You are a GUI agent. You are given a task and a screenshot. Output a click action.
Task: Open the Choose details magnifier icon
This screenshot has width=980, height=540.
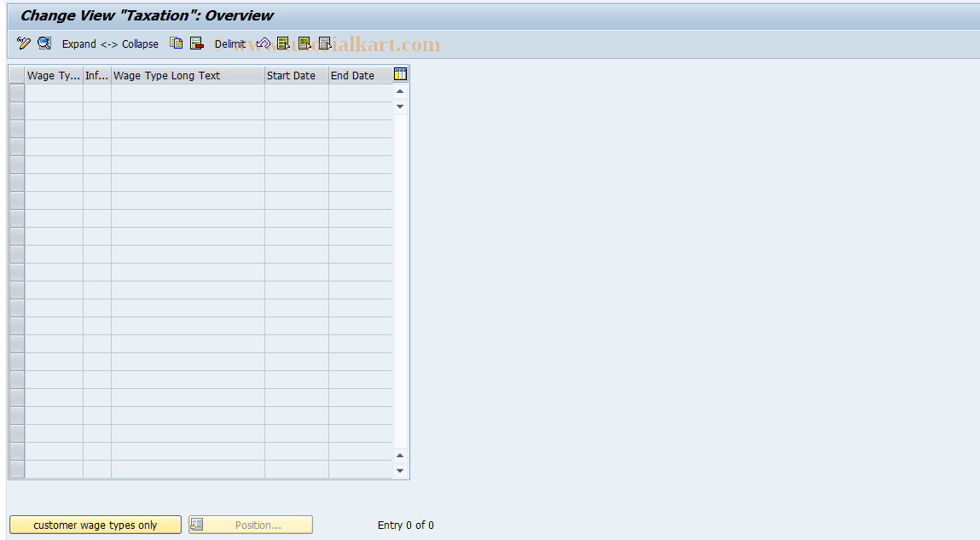point(44,44)
